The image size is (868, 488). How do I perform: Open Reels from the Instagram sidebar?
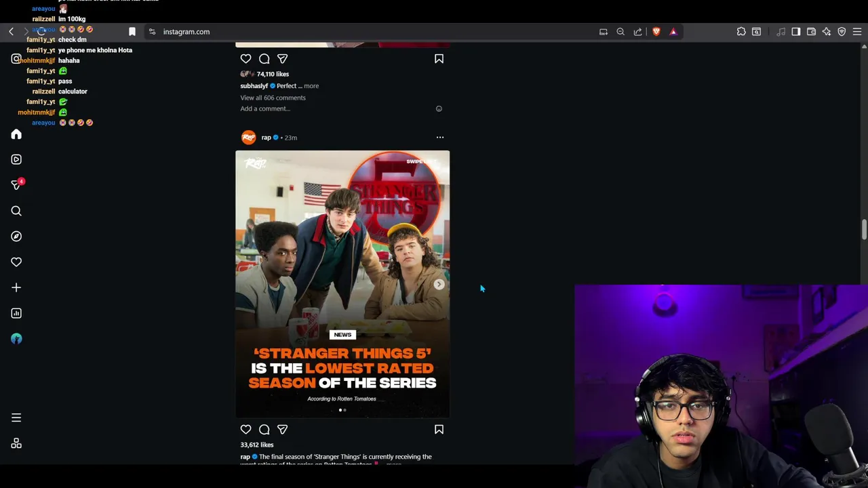(16, 159)
